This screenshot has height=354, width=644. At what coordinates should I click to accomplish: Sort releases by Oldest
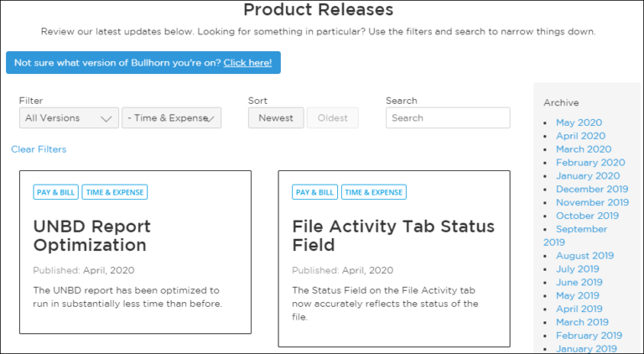click(x=332, y=118)
